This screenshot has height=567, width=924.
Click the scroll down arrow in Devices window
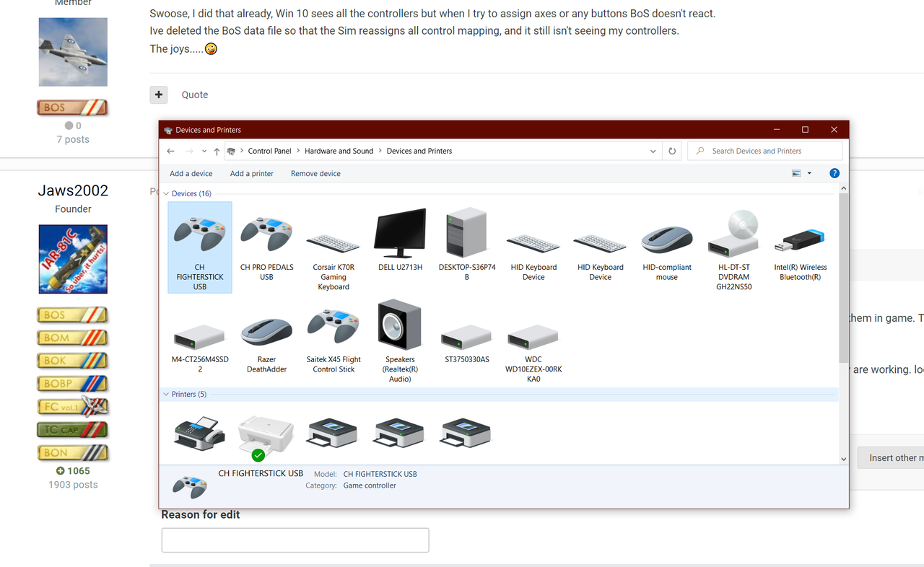(844, 459)
